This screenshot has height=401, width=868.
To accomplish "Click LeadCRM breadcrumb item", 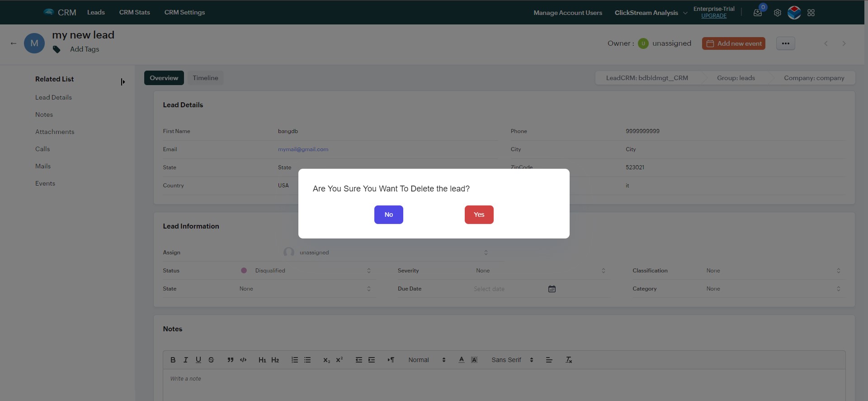I will click(x=647, y=78).
